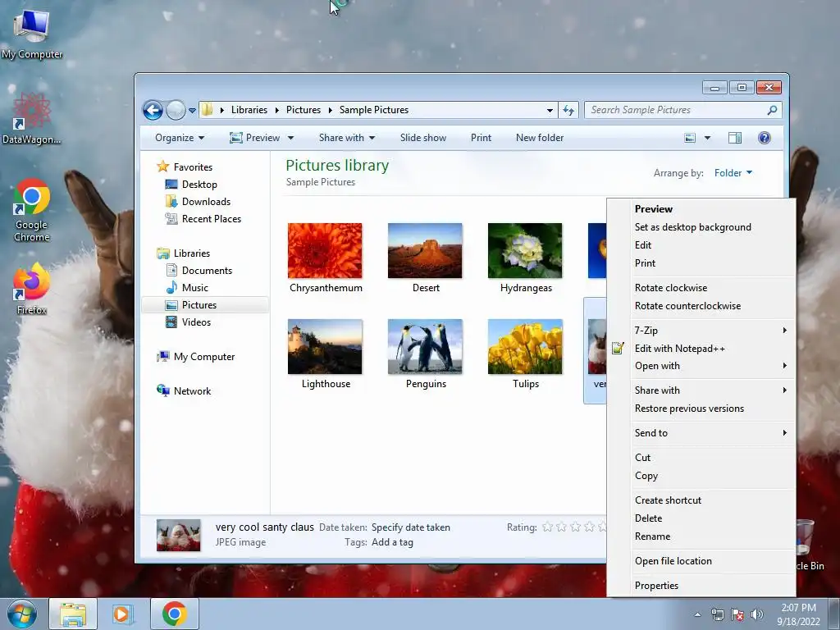Create a New folder
This screenshot has width=840, height=630.
pos(540,138)
